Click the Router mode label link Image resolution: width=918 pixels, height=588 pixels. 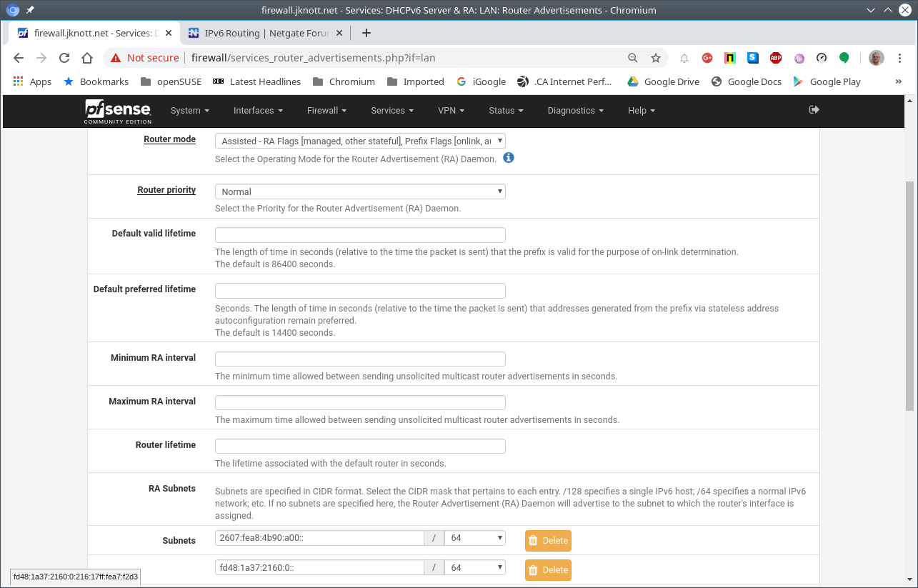click(169, 139)
